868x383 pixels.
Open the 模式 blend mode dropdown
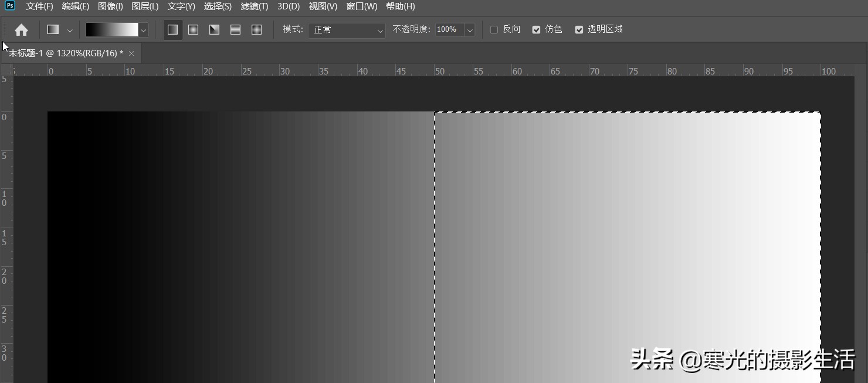[x=347, y=29]
